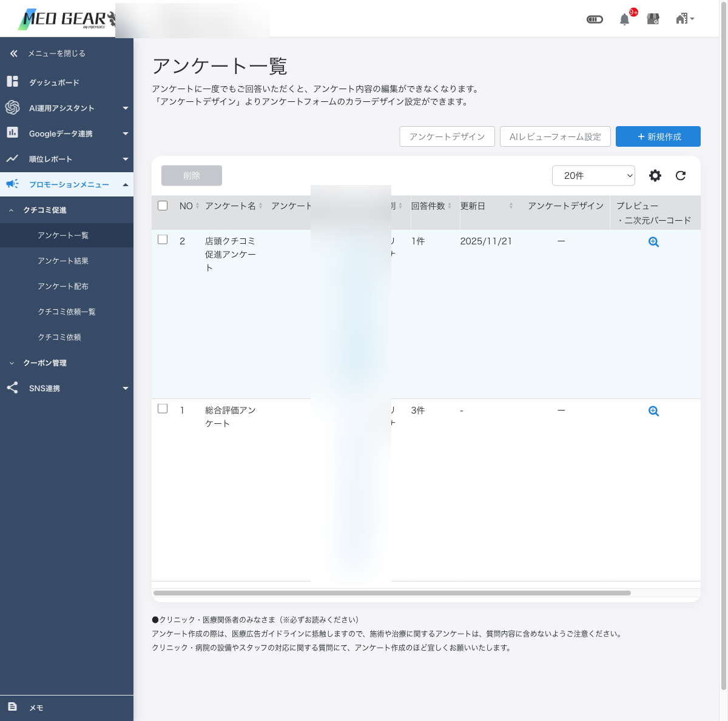Viewport: 728px width, 721px height.
Task: Click the Googleデータ連携 chart icon
Action: pos(12,132)
